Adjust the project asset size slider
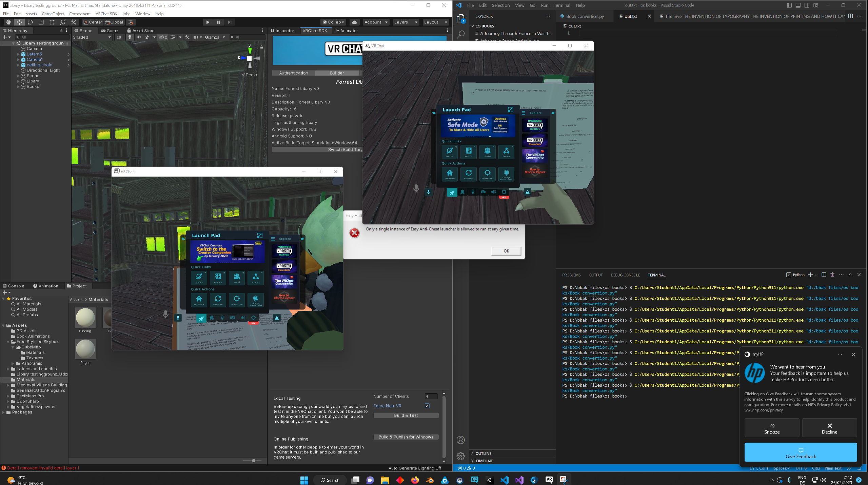The width and height of the screenshot is (868, 485). 253,461
